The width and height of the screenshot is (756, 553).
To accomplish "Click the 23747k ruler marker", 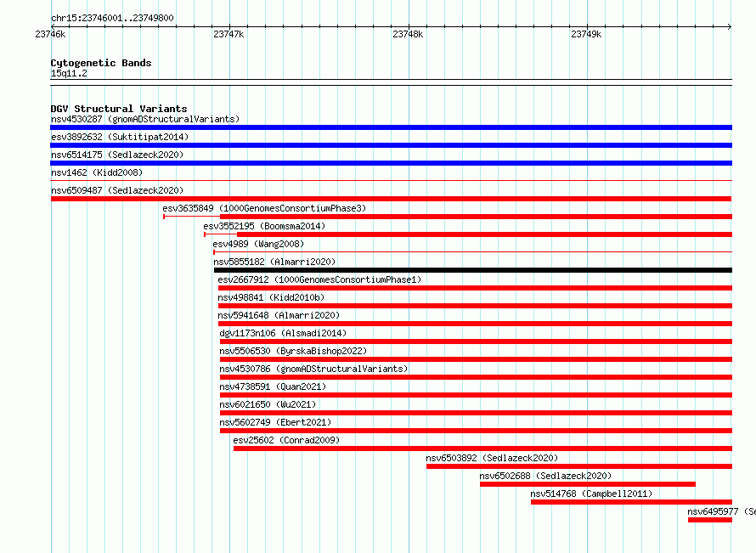I will point(228,34).
